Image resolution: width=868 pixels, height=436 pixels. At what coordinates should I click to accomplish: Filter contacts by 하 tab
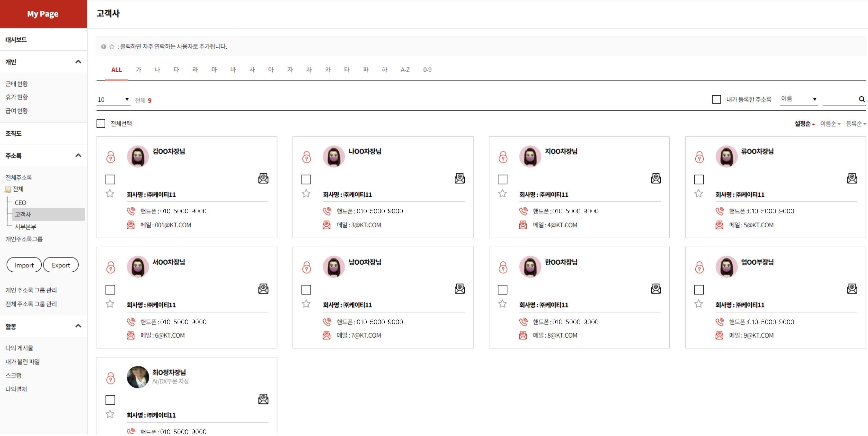384,70
